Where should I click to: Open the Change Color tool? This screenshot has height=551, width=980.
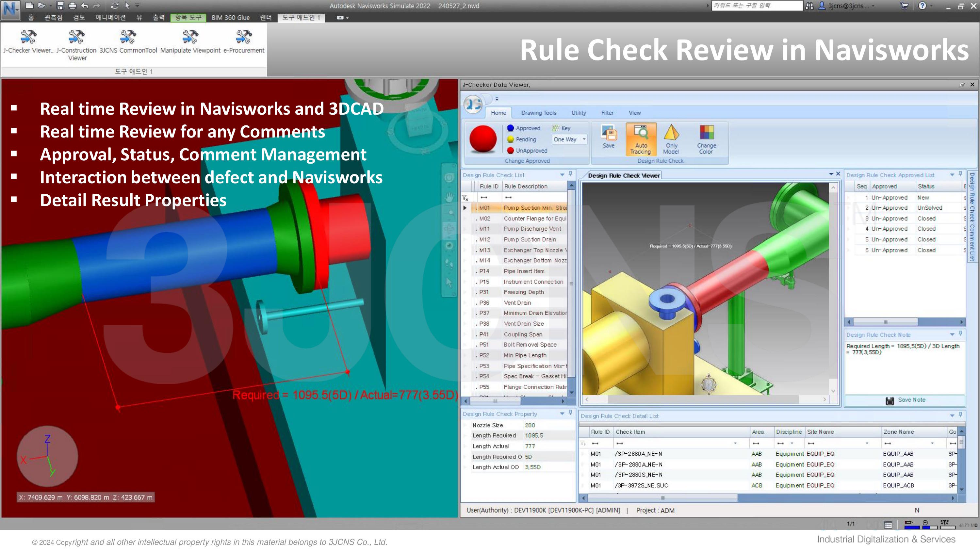point(707,139)
